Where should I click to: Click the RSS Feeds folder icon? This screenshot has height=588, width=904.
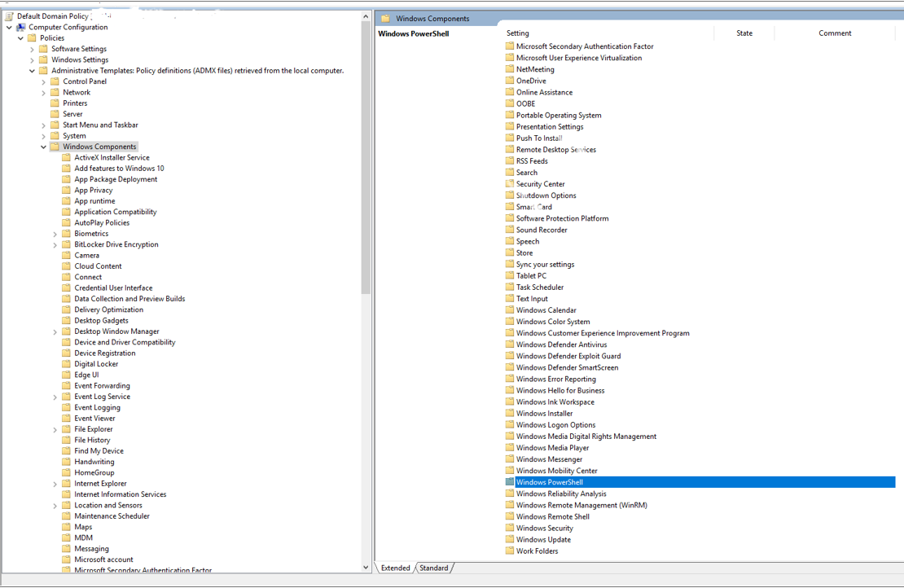pyautogui.click(x=510, y=160)
